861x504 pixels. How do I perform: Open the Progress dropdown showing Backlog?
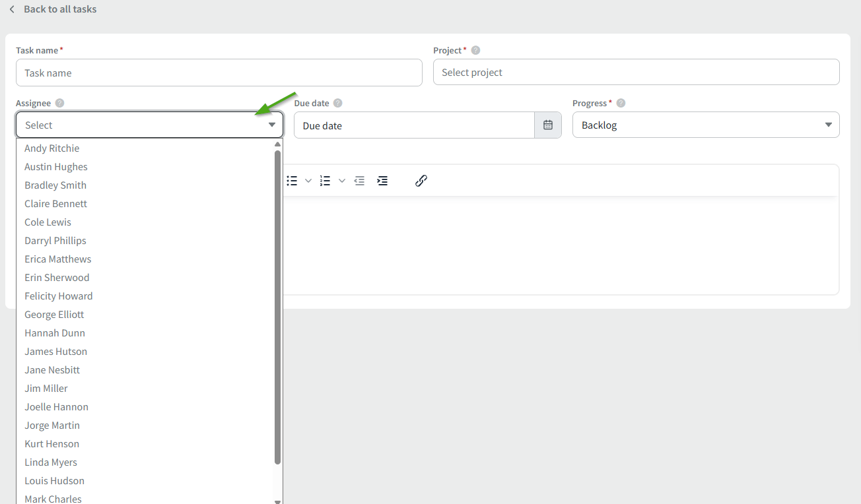(705, 125)
